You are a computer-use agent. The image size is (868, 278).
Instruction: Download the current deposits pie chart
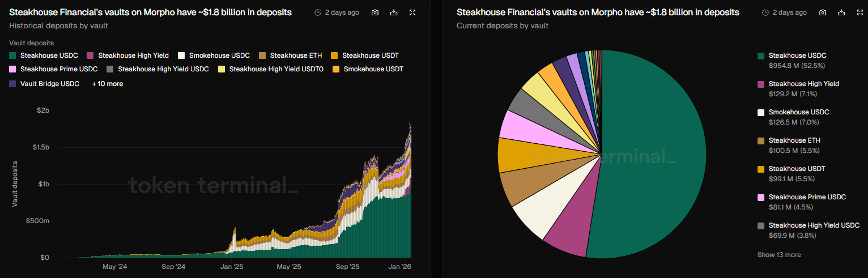tap(841, 12)
